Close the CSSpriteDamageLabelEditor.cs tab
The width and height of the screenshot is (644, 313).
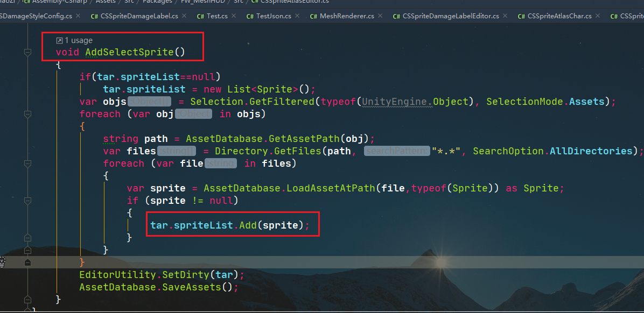(505, 16)
